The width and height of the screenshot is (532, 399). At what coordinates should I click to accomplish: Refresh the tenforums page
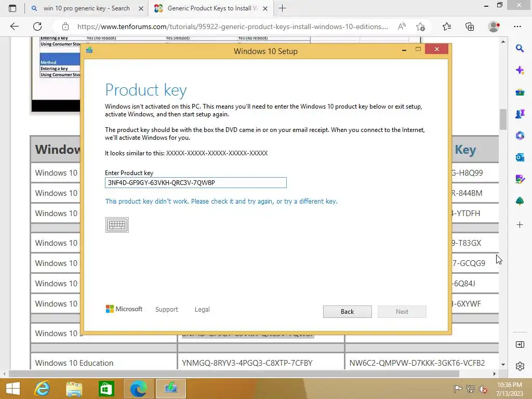(37, 26)
